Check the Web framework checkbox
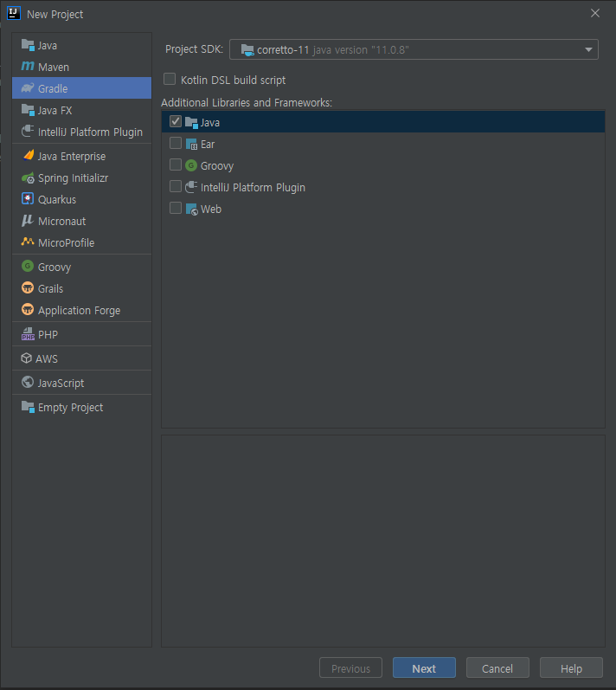Image resolution: width=616 pixels, height=690 pixels. pyautogui.click(x=176, y=208)
